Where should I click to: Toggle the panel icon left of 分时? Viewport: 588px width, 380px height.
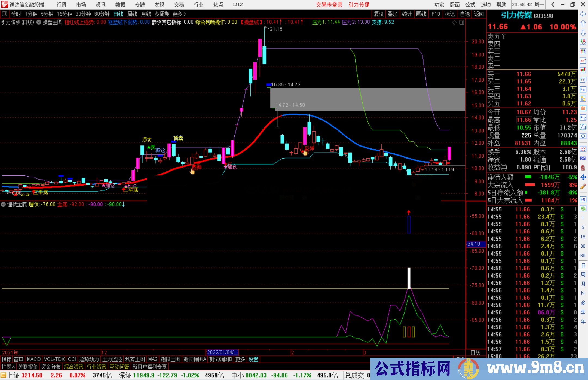pyautogui.click(x=4, y=14)
